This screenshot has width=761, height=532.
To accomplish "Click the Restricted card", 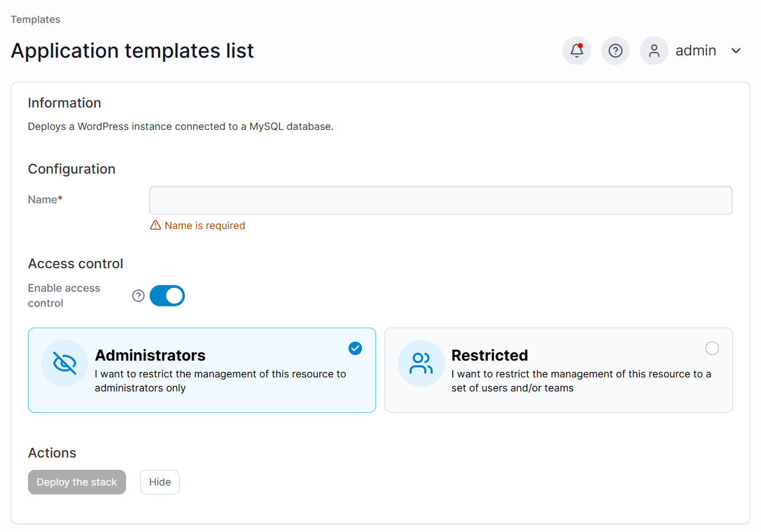I will (558, 370).
